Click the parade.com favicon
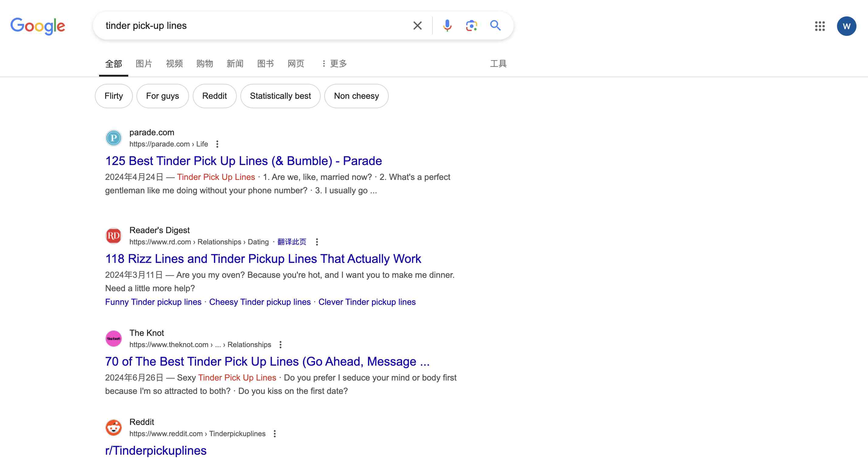Image resolution: width=868 pixels, height=462 pixels. tap(114, 138)
